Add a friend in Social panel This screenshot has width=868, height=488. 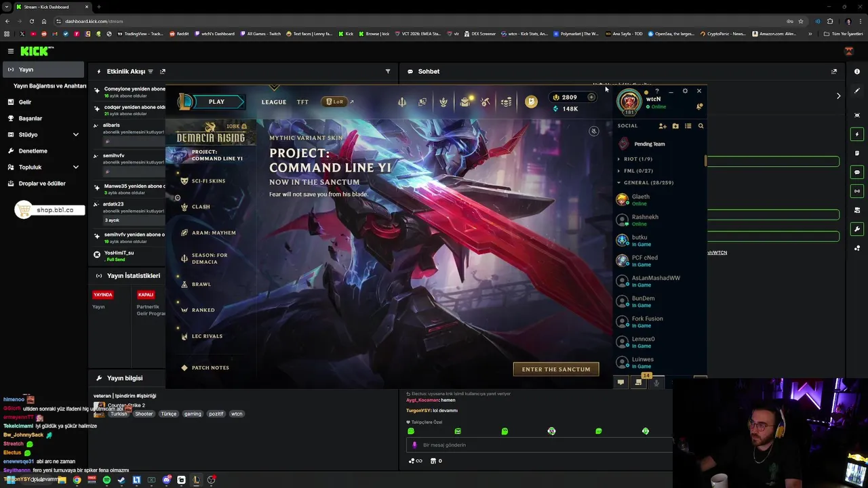coord(663,126)
